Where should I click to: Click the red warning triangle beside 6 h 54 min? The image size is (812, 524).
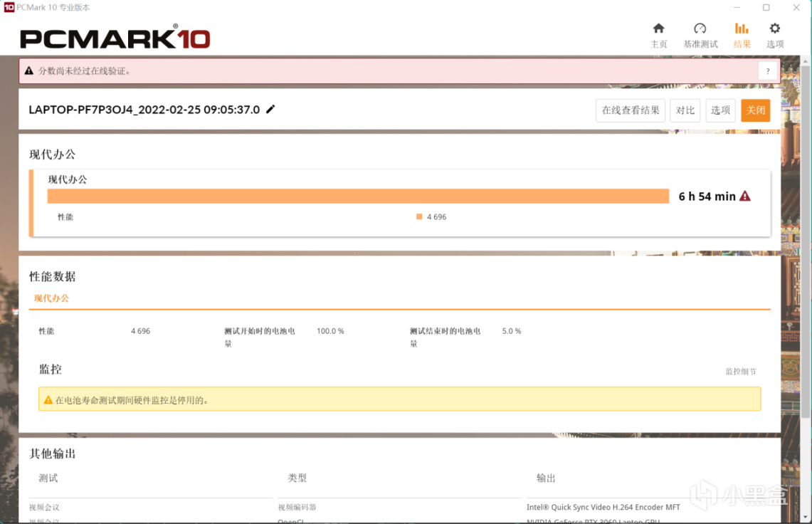coord(744,196)
